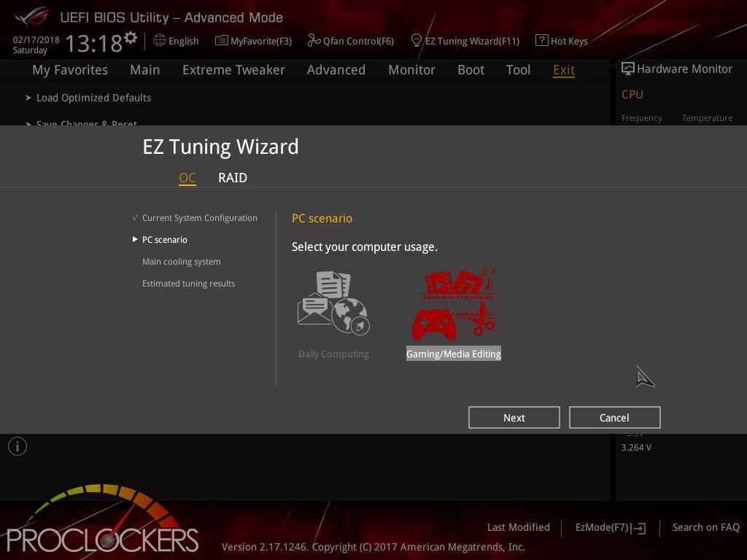Open the Hot Keys question mark icon

(x=542, y=41)
